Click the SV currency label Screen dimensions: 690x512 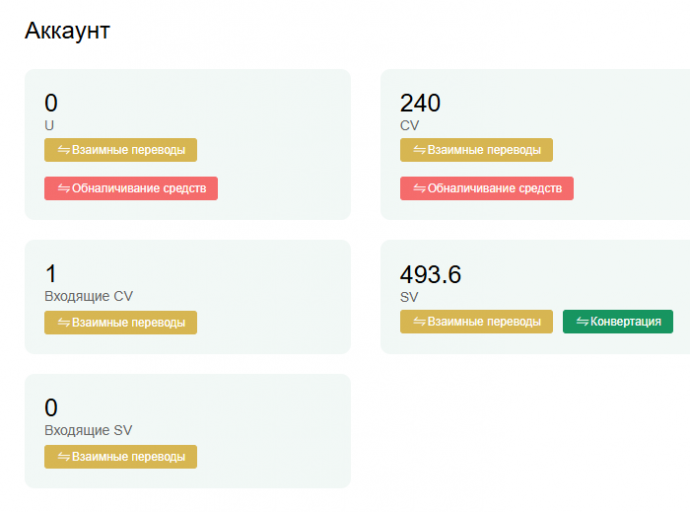pyautogui.click(x=409, y=297)
